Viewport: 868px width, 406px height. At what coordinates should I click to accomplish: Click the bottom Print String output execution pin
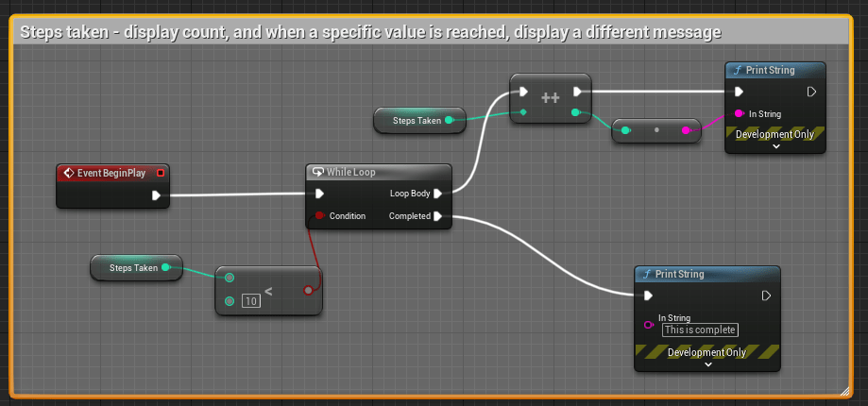click(x=766, y=296)
